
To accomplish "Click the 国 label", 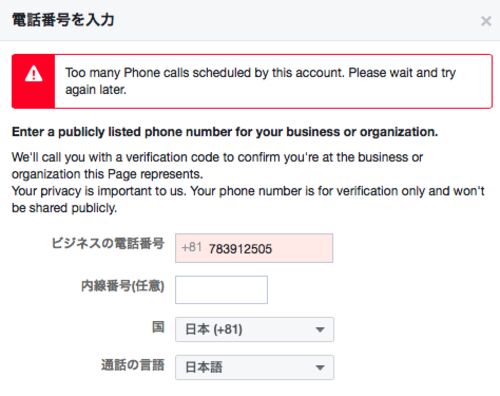I will pos(158,327).
